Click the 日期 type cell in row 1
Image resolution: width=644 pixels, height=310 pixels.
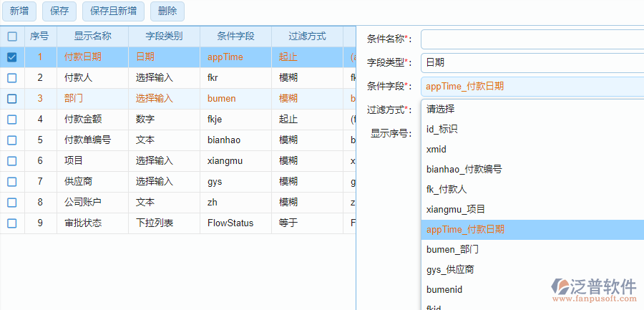pos(164,57)
